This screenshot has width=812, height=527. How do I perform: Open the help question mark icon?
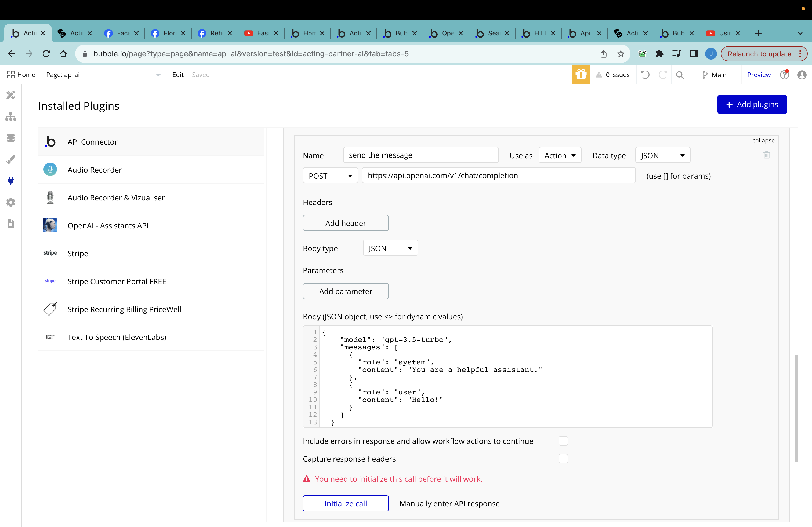click(784, 75)
